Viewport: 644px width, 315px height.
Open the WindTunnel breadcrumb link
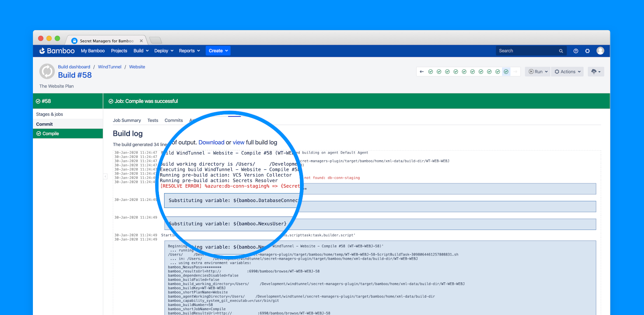pyautogui.click(x=110, y=67)
